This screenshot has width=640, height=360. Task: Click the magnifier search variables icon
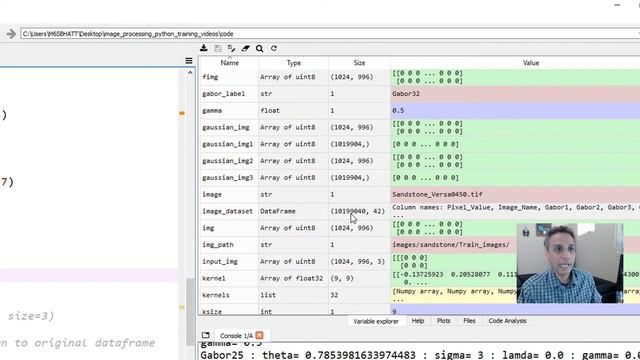coord(260,49)
